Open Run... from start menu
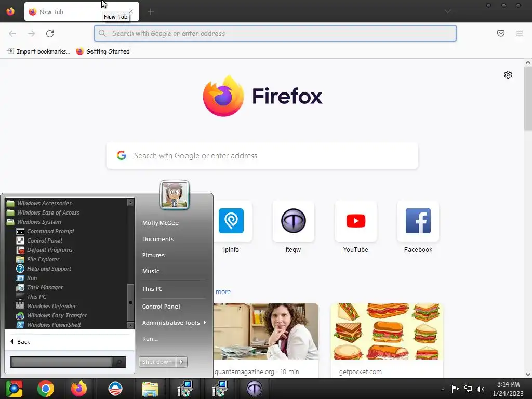This screenshot has width=532, height=399. [x=150, y=339]
